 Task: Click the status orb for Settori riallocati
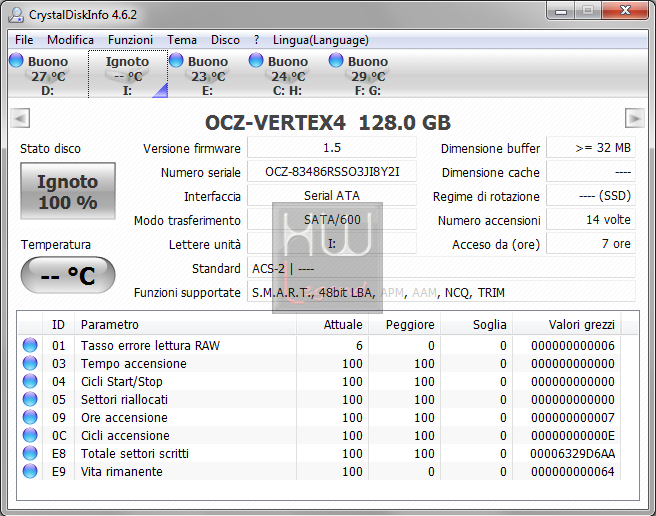[30, 399]
